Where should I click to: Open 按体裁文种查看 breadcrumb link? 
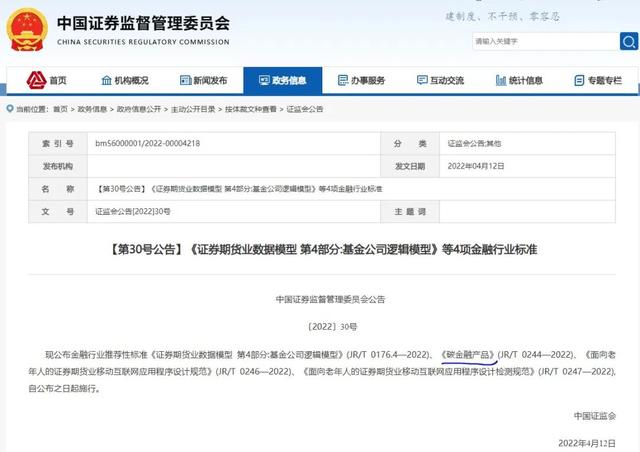click(x=251, y=109)
